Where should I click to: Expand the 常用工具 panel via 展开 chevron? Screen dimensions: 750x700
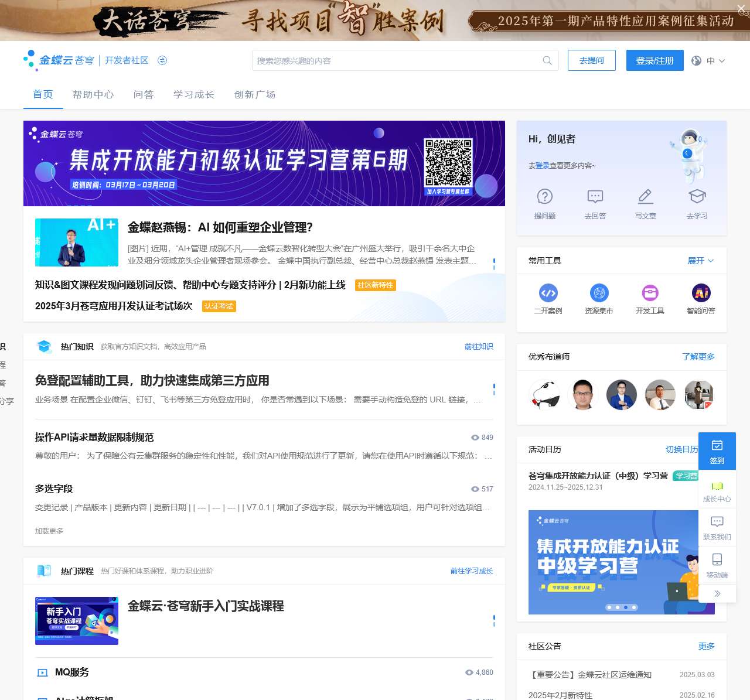tap(700, 261)
